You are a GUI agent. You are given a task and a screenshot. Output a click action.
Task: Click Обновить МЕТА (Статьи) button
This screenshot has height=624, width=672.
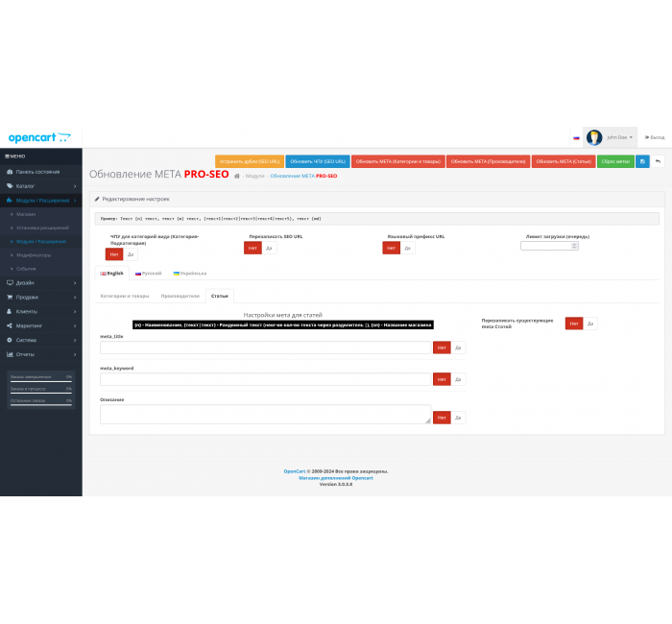pyautogui.click(x=564, y=161)
